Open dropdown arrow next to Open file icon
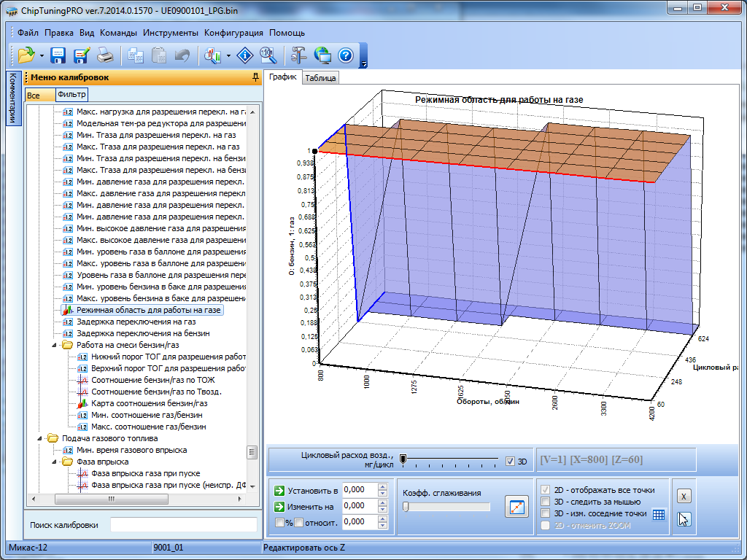 (42, 55)
